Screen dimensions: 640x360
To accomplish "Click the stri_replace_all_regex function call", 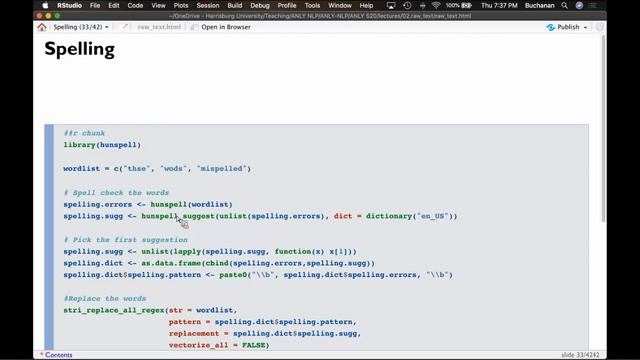I will click(x=114, y=310).
